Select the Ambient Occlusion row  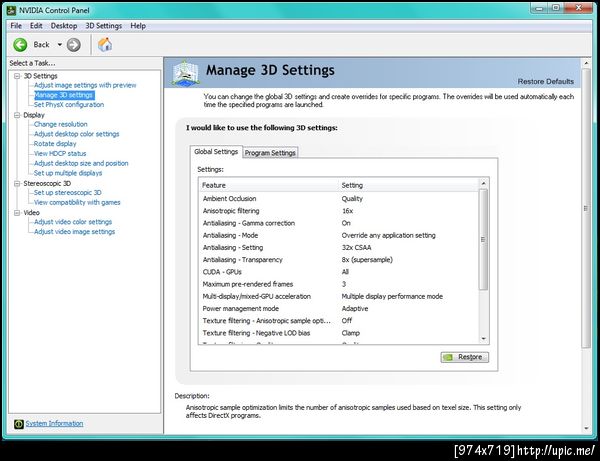(x=339, y=199)
